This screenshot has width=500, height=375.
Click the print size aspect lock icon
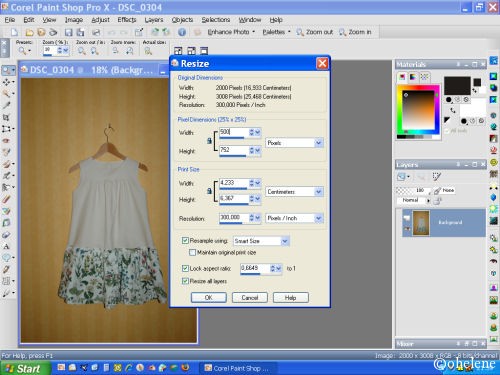click(x=209, y=191)
